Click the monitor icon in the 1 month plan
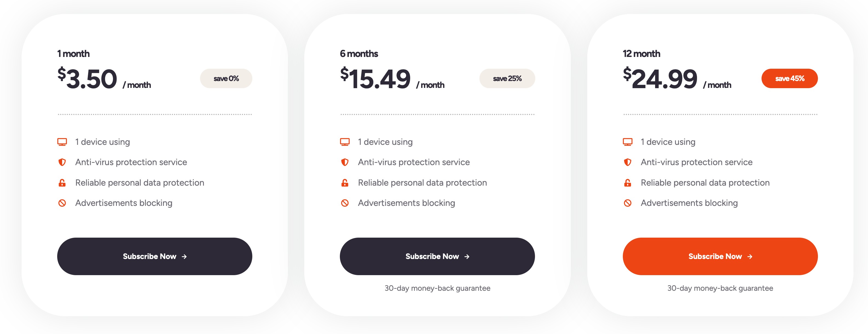 coord(62,142)
